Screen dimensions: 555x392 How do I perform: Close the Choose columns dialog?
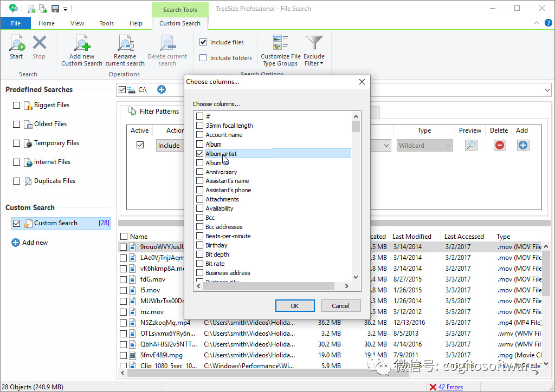tap(362, 82)
